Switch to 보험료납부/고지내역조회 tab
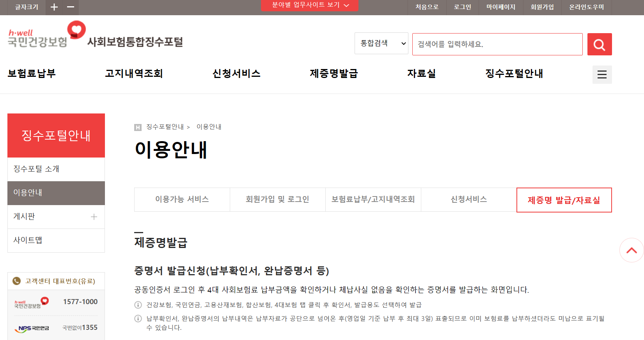644x340 pixels. click(x=373, y=200)
